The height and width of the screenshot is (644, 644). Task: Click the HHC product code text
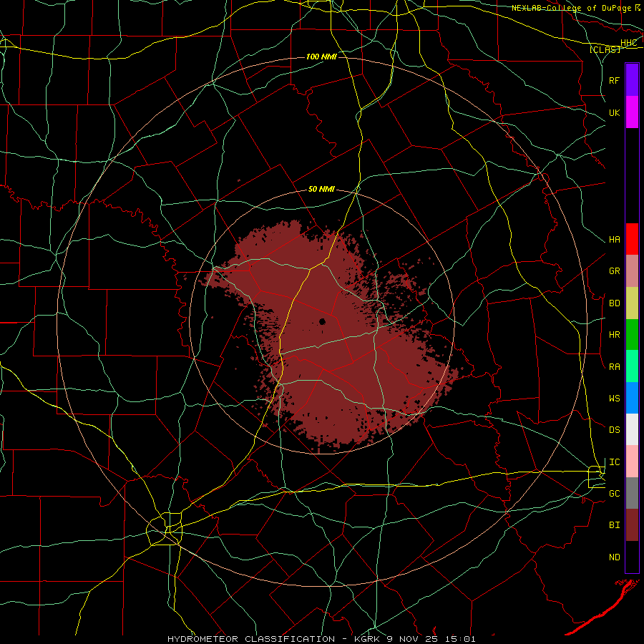click(x=628, y=42)
